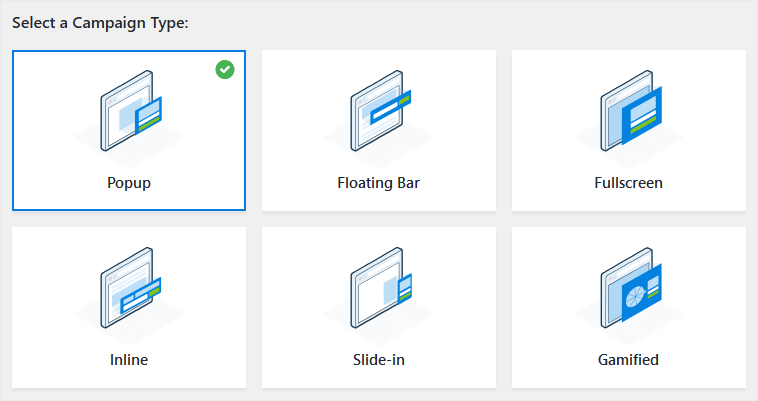Pick the "Fullscreen" text label
Viewport: 758px width, 401px height.
pos(629,184)
